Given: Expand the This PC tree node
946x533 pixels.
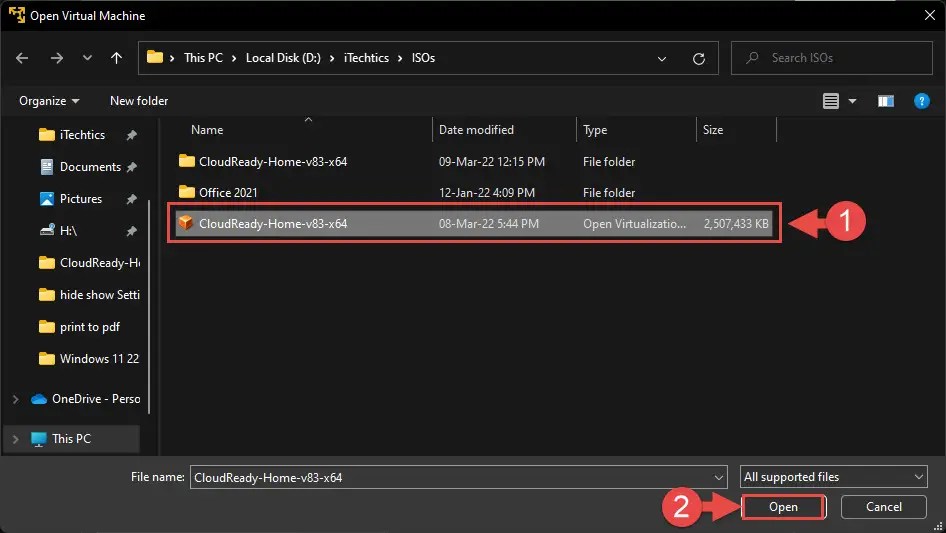Looking at the screenshot, I should coord(16,439).
